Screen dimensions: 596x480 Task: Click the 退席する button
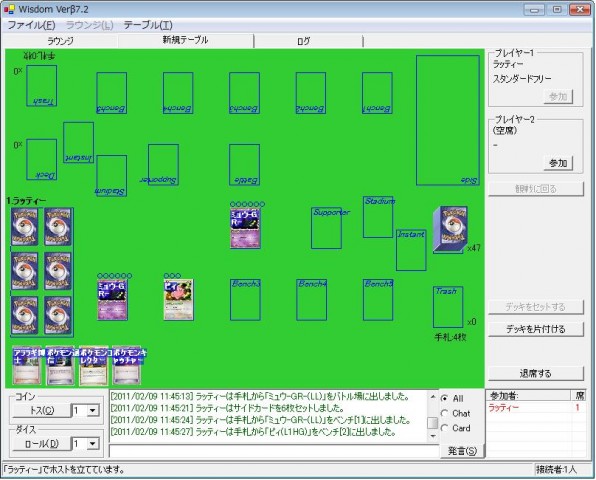coord(535,373)
